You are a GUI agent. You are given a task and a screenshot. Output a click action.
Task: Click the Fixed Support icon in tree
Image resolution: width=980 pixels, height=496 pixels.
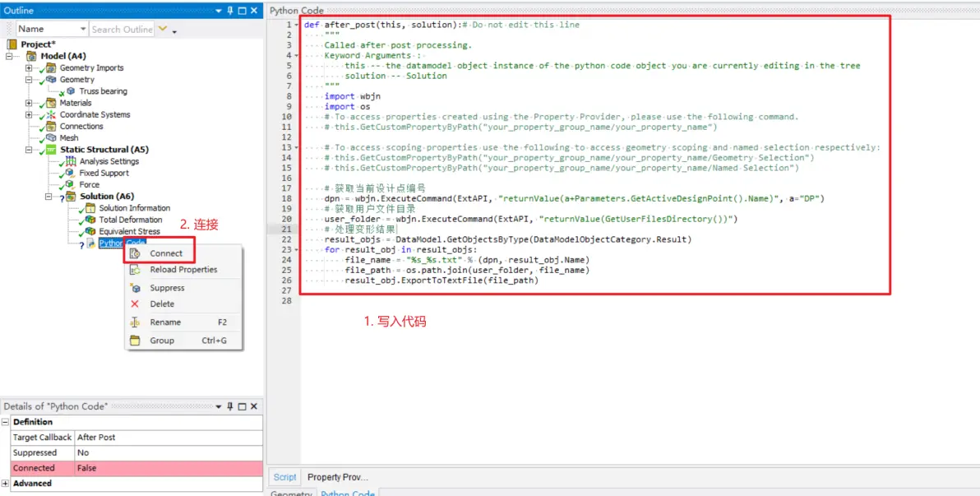click(70, 174)
